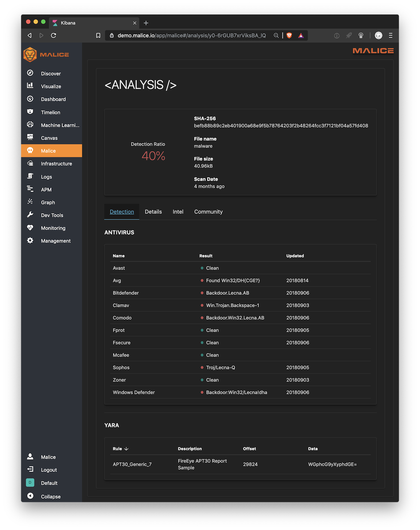Click the Description column header
The image size is (420, 530).
(190, 449)
